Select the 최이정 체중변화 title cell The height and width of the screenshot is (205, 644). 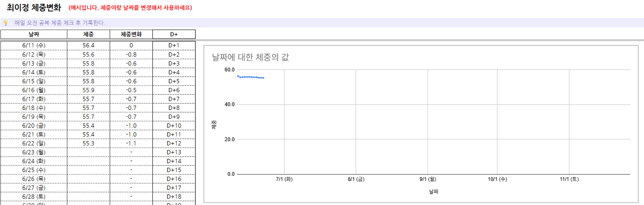tap(37, 7)
